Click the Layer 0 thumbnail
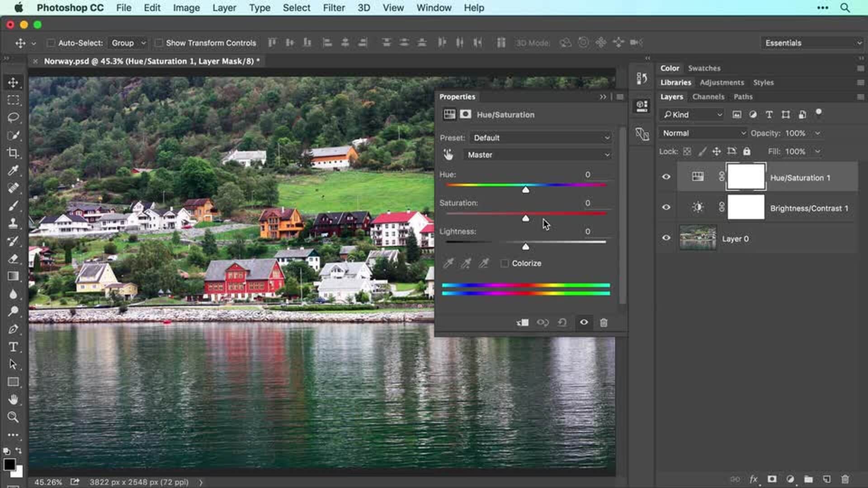This screenshot has height=488, width=868. pos(698,238)
